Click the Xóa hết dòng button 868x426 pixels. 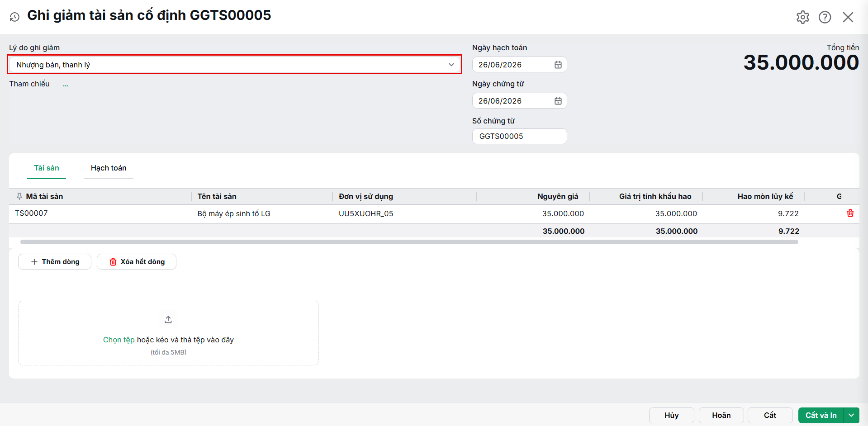(x=137, y=262)
